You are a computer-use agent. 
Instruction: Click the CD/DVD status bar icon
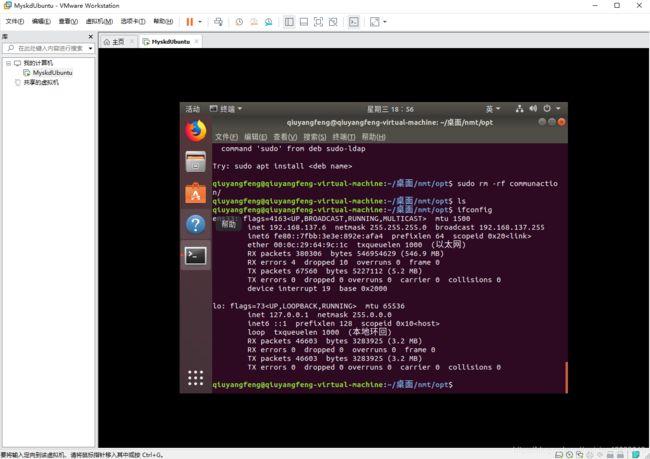pyautogui.click(x=570, y=455)
